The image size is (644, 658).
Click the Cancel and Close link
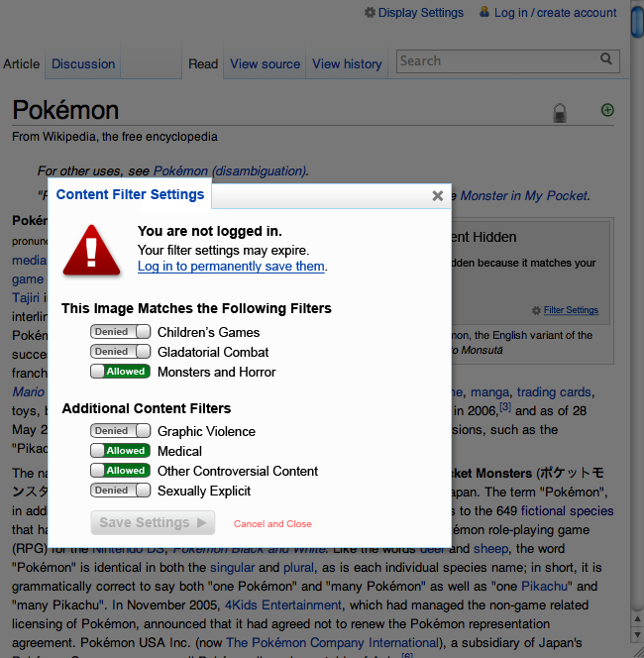pos(272,523)
